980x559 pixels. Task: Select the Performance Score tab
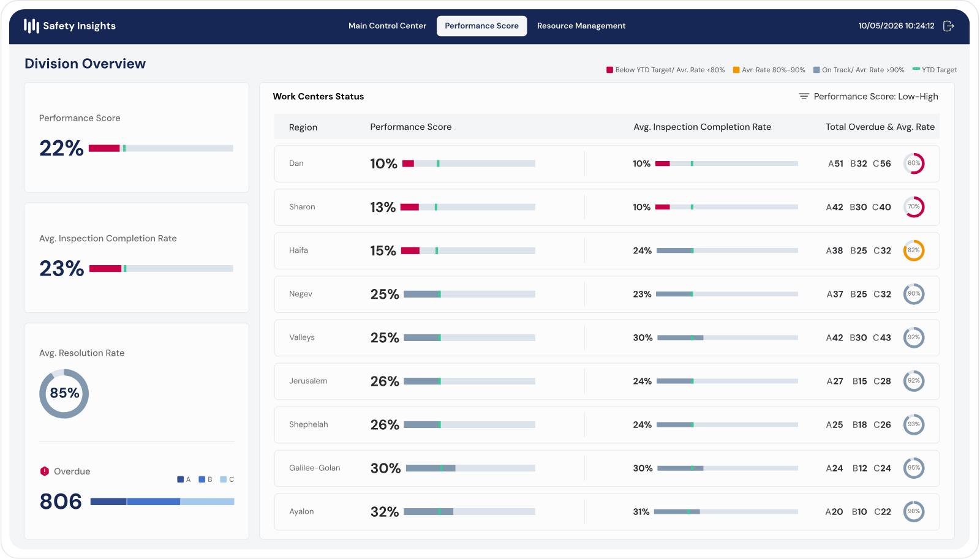481,26
